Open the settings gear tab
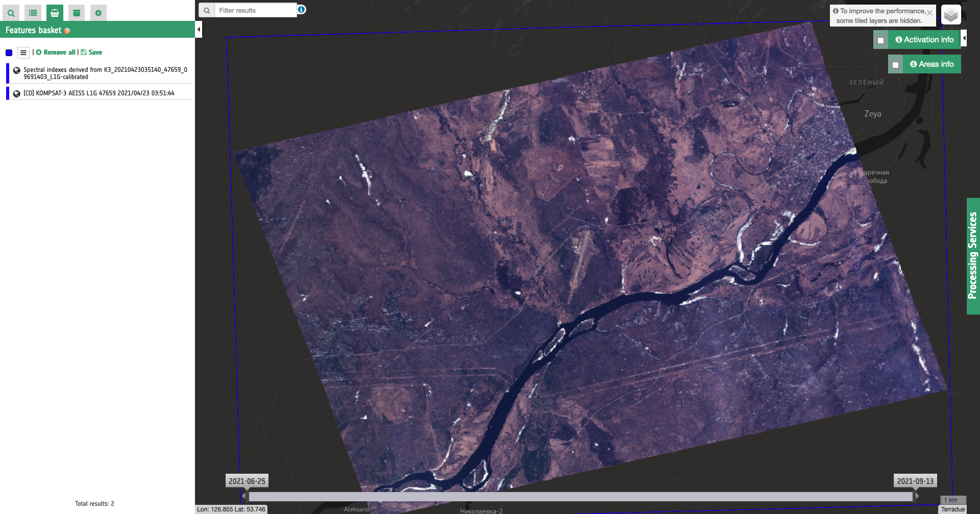Viewport: 980px width, 514px height. tap(99, 13)
